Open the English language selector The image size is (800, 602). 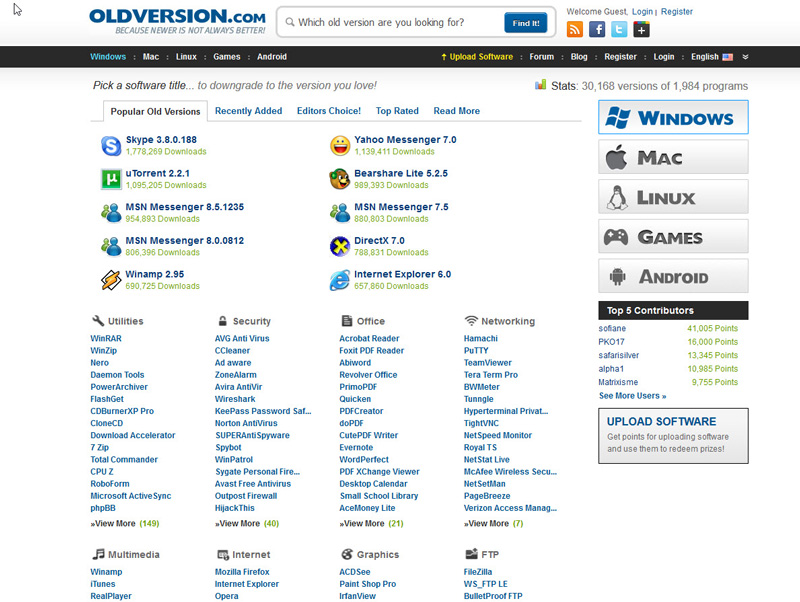click(x=712, y=57)
